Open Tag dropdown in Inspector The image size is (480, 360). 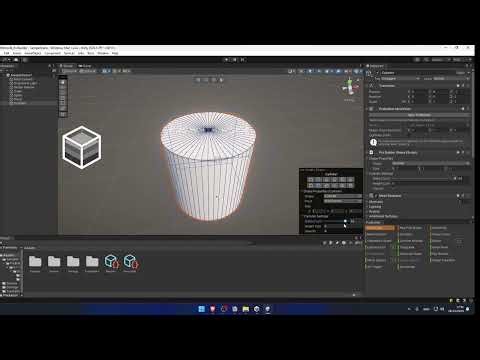click(x=400, y=79)
